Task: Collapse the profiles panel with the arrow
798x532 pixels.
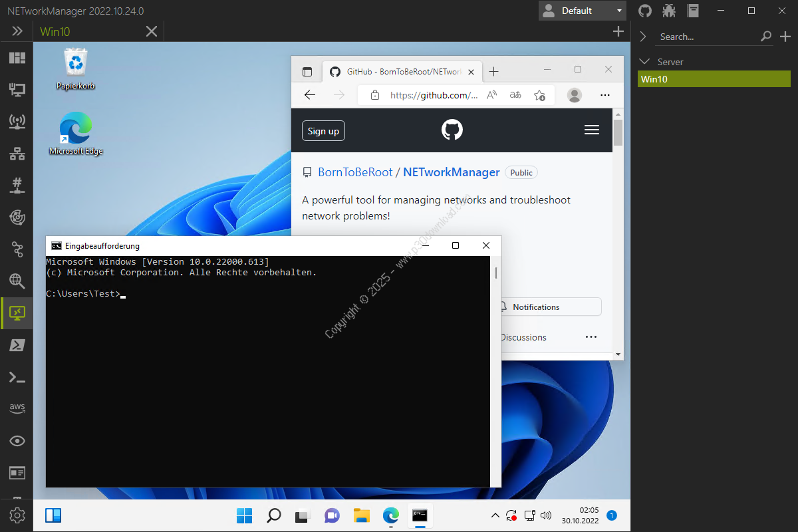Action: click(643, 37)
